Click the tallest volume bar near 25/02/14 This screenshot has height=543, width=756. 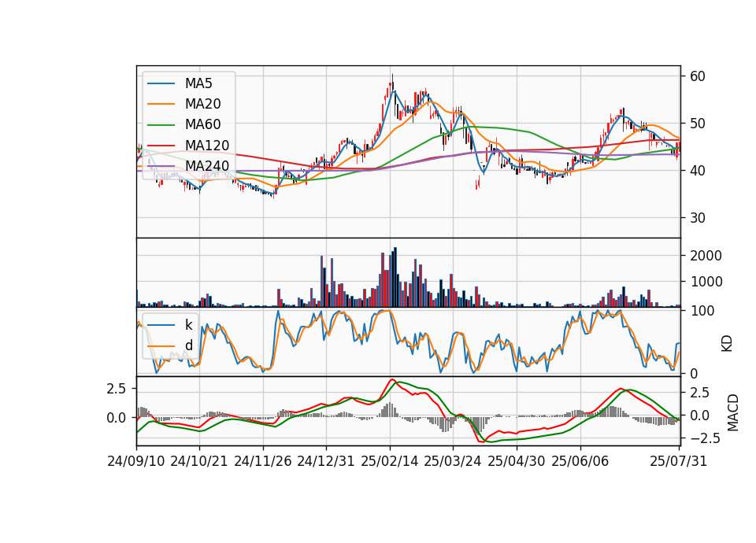coord(395,278)
